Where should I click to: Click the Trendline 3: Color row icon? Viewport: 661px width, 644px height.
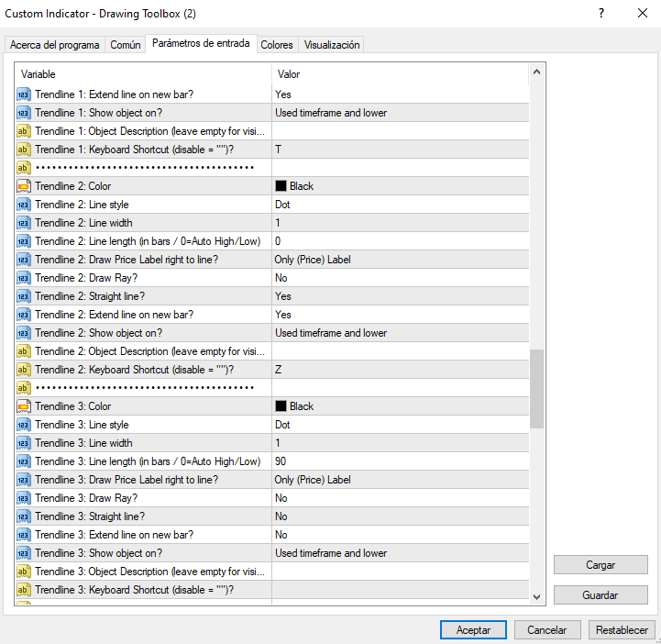coord(24,406)
